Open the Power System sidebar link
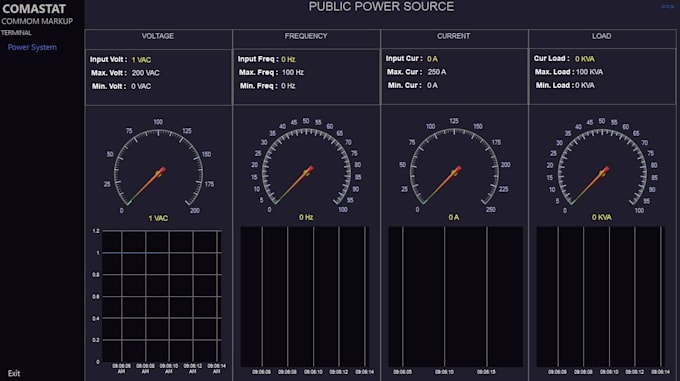 pyautogui.click(x=32, y=47)
